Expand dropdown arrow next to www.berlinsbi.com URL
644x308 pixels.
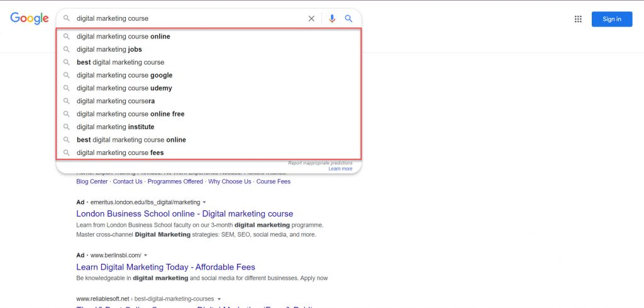point(145,255)
